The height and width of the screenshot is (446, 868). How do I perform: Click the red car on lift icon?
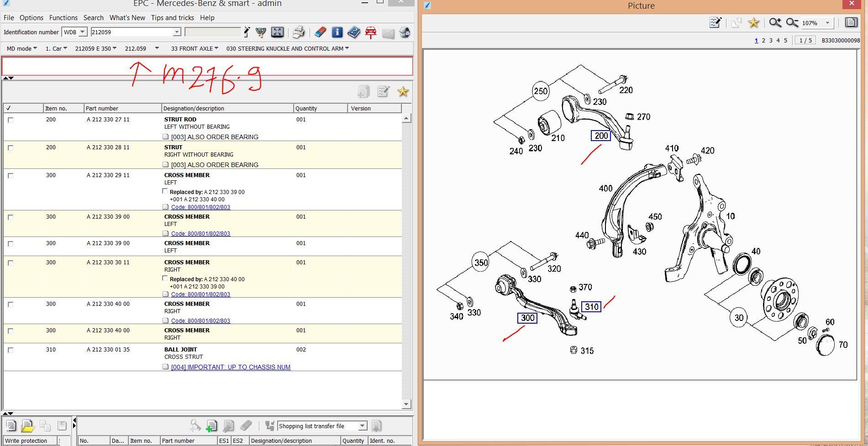pos(371,32)
